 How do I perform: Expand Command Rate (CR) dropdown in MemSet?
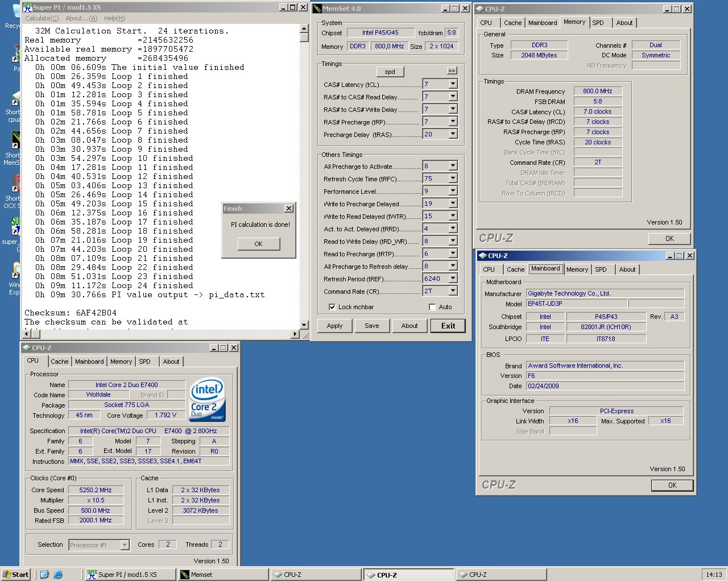tap(453, 291)
